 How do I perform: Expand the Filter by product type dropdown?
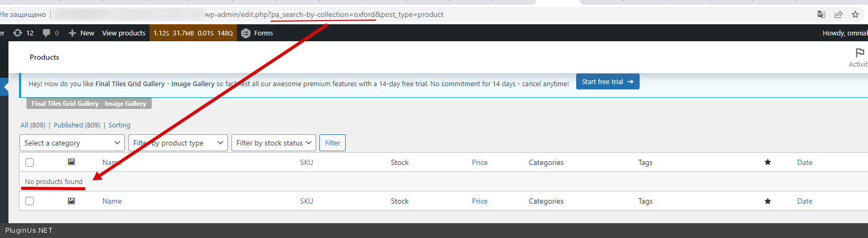[x=178, y=143]
